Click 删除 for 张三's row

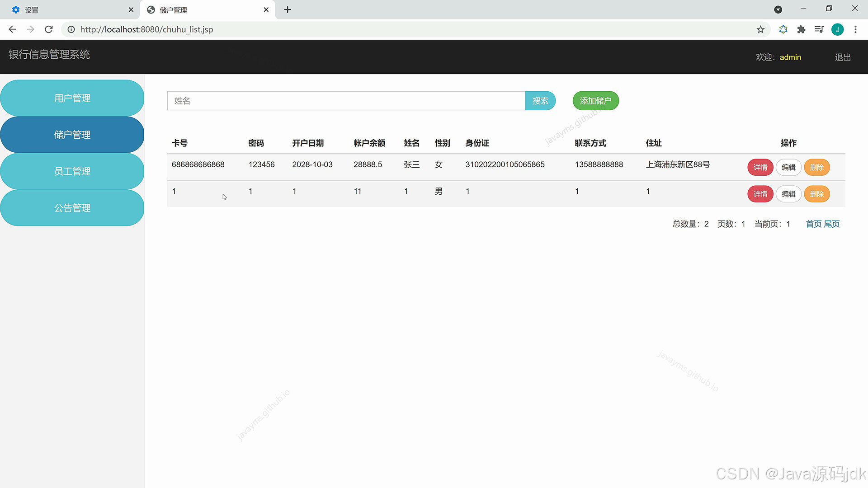point(816,167)
